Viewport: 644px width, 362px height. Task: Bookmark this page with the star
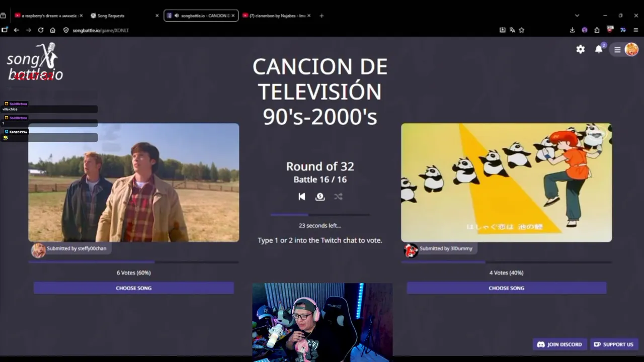pos(522,30)
